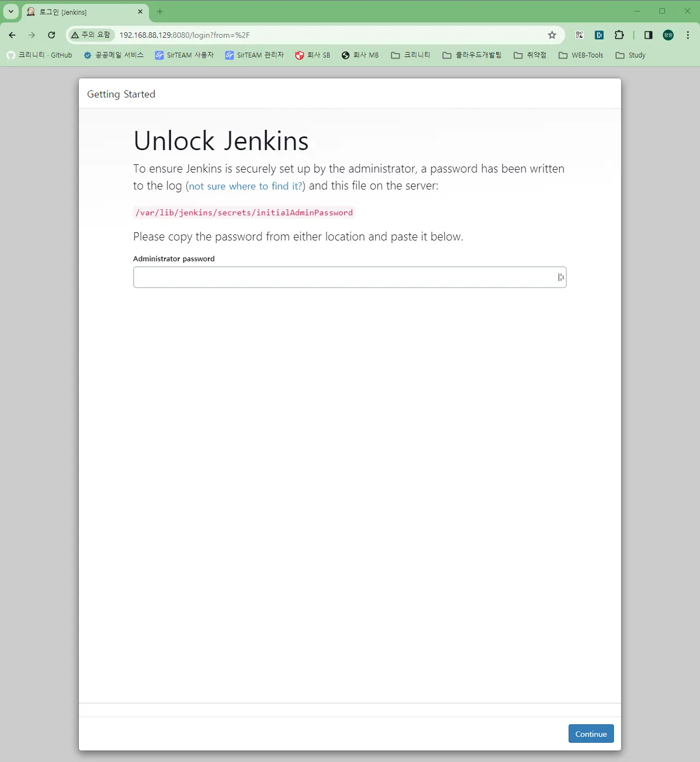Open the Chrome three-dot menu
700x762 pixels.
pos(688,35)
